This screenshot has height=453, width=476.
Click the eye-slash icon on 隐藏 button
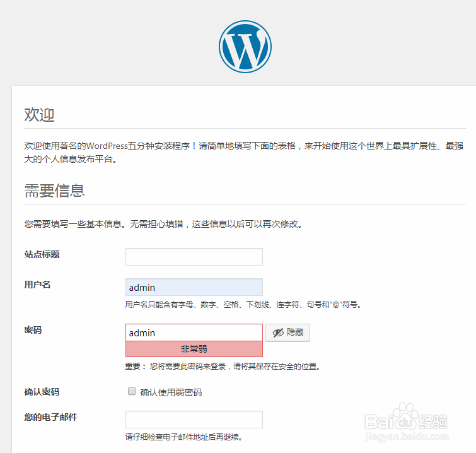click(x=278, y=332)
